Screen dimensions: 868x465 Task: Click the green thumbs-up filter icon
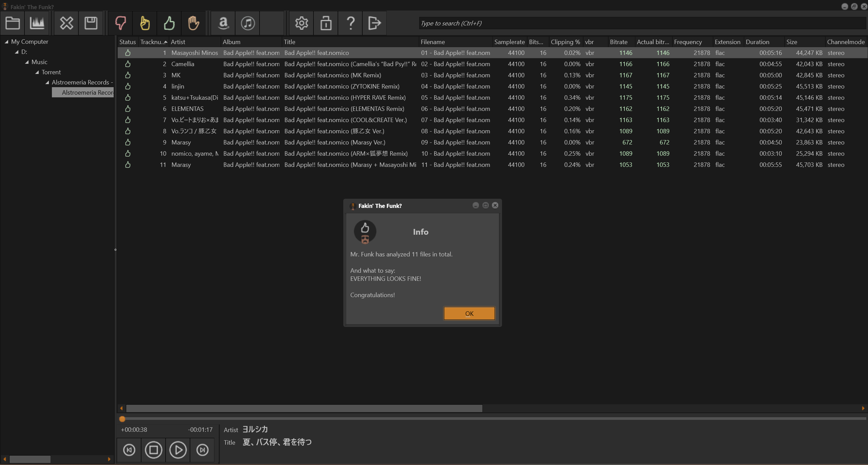pos(169,23)
